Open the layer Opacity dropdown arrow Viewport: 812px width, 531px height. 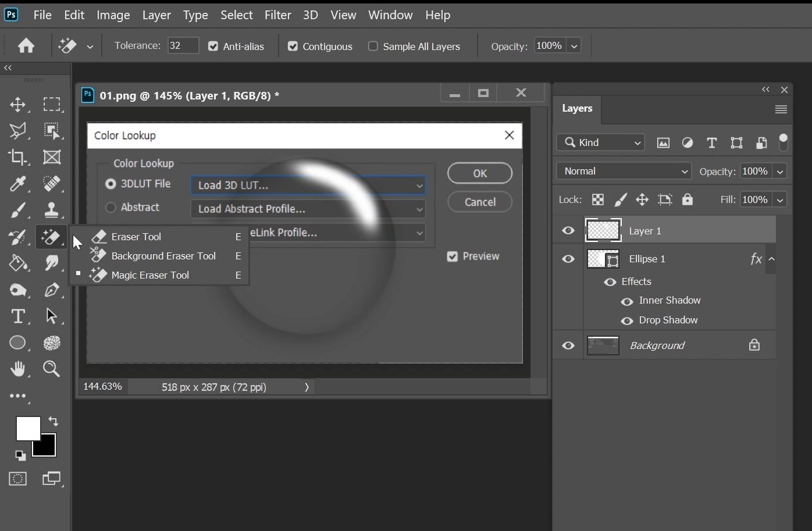[x=780, y=172]
